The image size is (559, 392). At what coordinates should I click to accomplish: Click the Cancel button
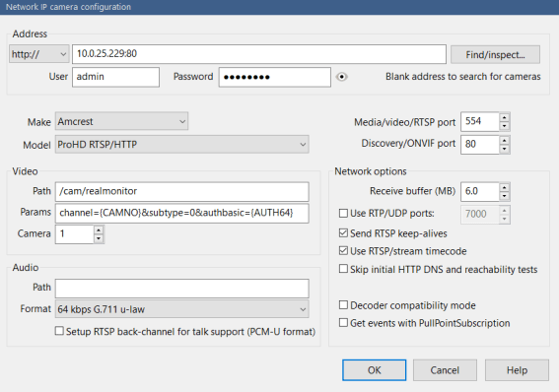445,370
